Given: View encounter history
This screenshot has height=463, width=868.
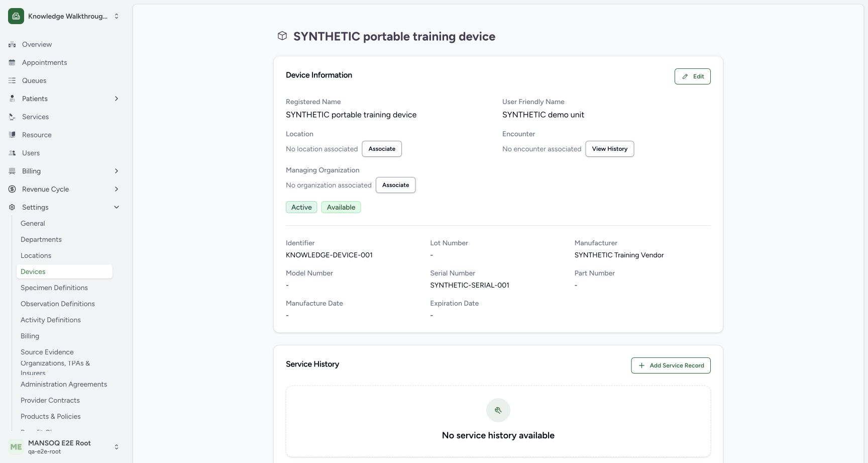Looking at the screenshot, I should click(609, 149).
